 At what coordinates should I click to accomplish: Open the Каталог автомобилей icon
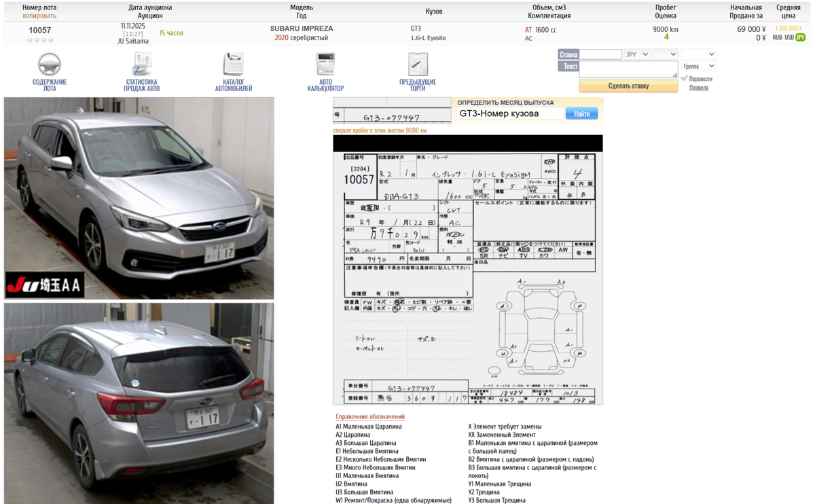(234, 65)
